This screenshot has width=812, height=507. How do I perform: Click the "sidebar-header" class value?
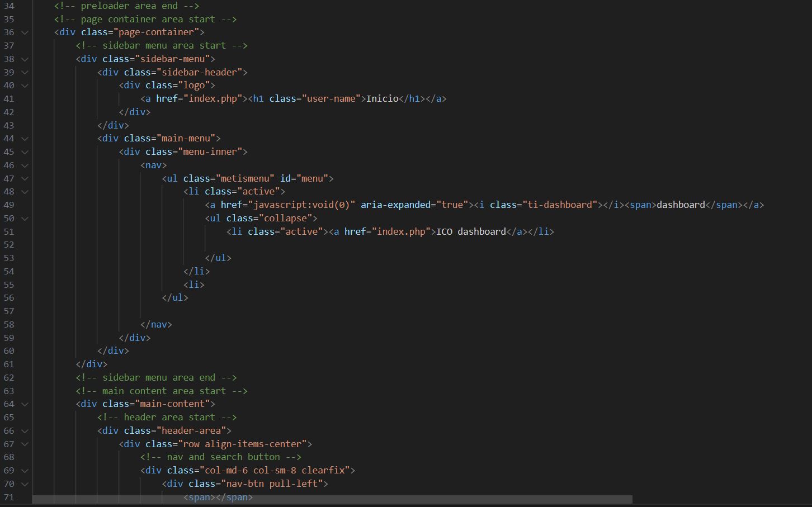(x=199, y=72)
